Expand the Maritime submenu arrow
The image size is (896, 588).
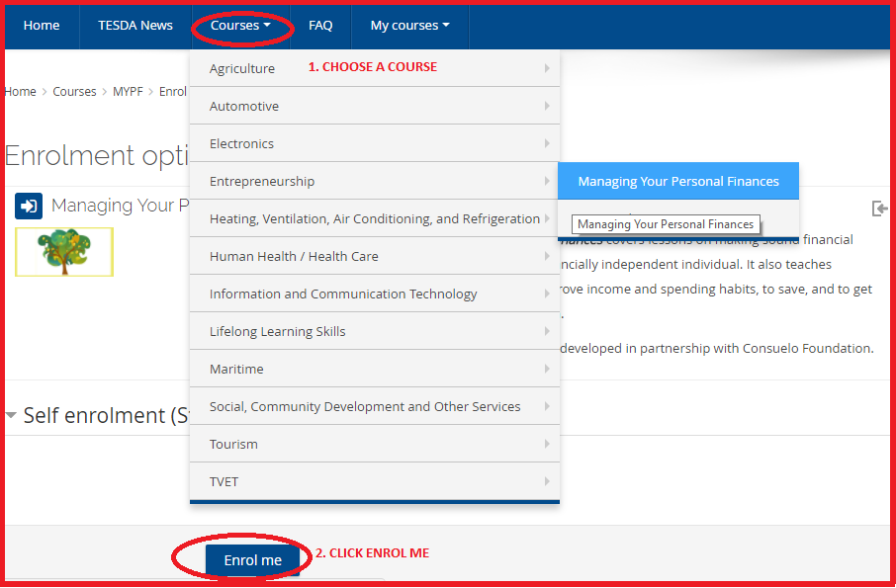[x=547, y=370]
